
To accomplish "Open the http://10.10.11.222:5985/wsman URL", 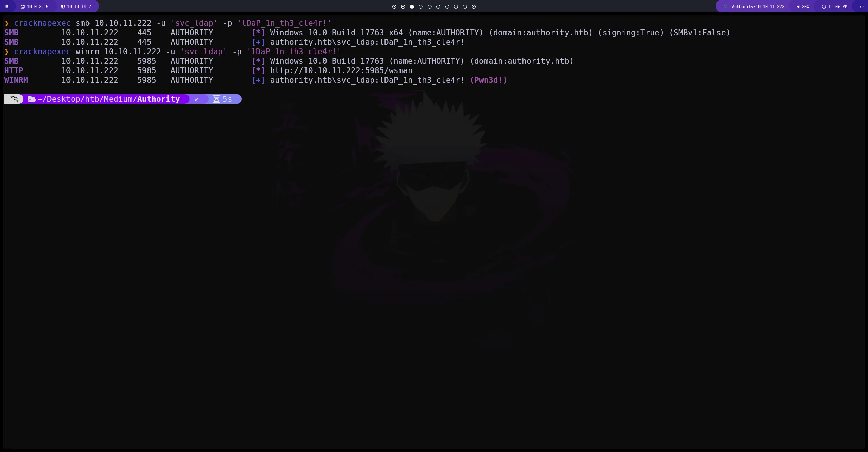I will pos(341,70).
